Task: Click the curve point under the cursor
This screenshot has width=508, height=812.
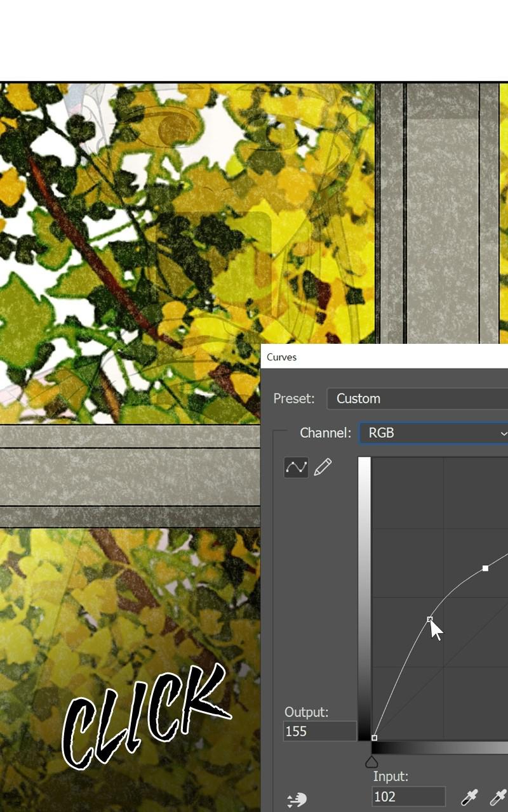Action: [430, 619]
